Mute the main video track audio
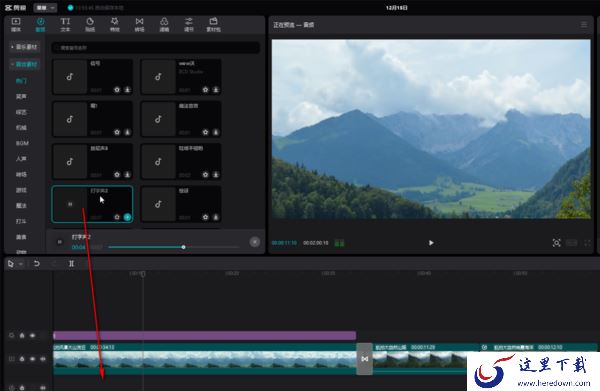Image resolution: width=600 pixels, height=391 pixels. tap(43, 359)
